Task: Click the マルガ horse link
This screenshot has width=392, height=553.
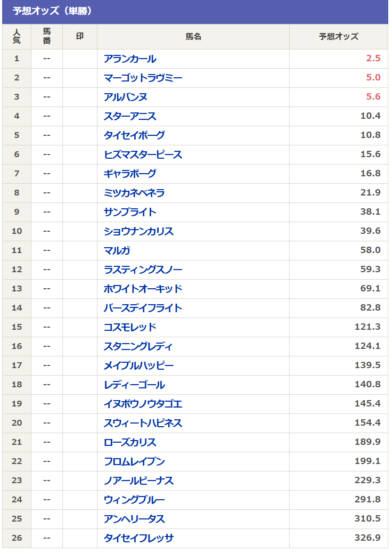Action: coord(117,250)
